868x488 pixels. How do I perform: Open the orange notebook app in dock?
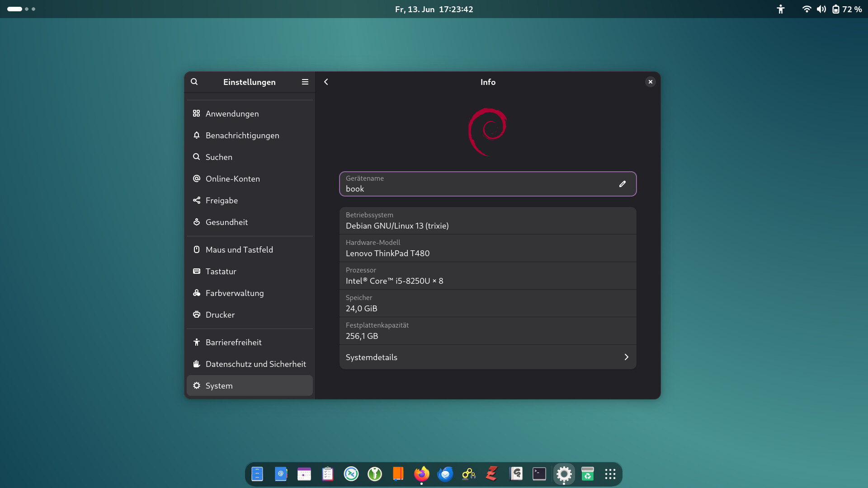tap(398, 474)
